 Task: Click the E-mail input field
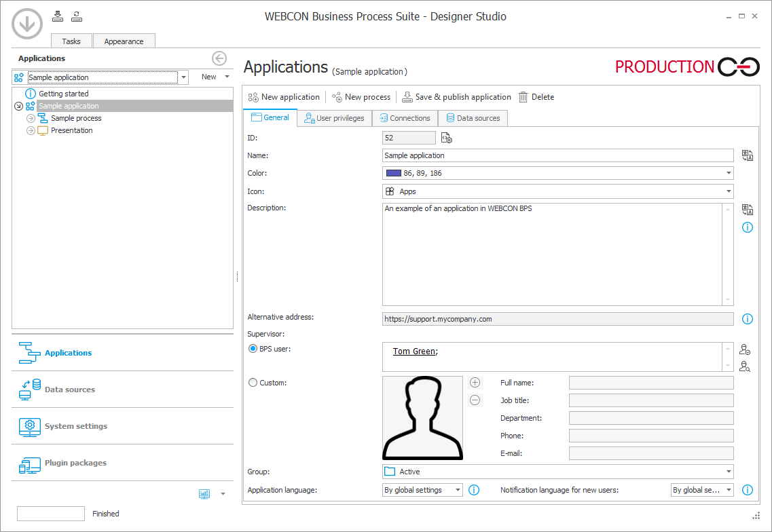click(651, 453)
